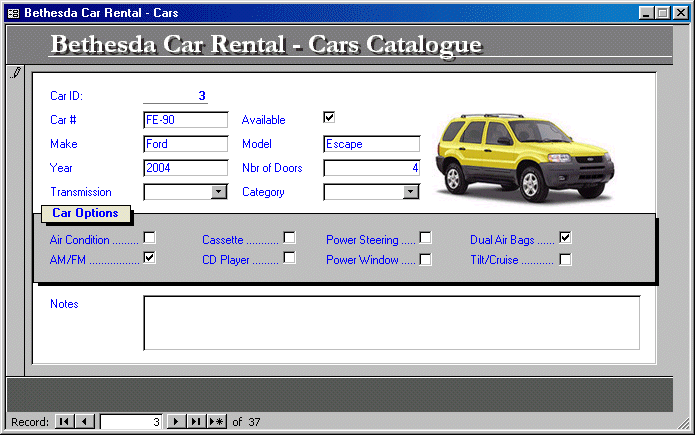Click the Nbr of Doors field
The height and width of the screenshot is (435, 695).
coord(371,168)
